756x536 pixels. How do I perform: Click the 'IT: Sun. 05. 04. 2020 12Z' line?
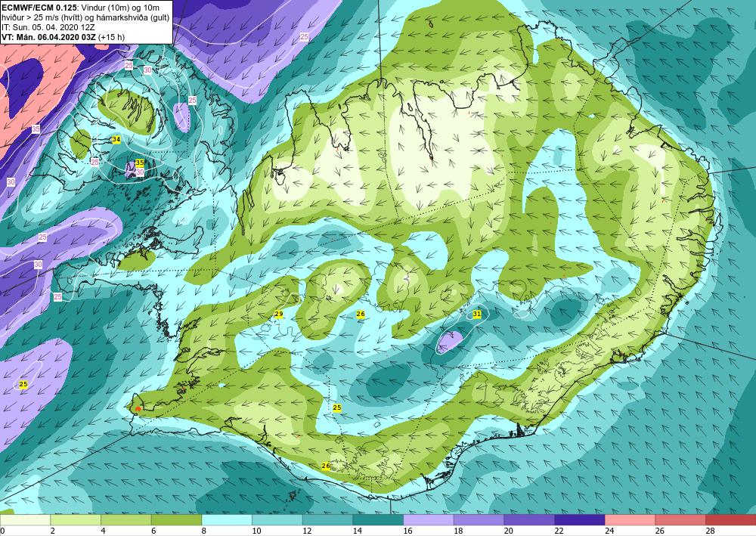[x=48, y=27]
